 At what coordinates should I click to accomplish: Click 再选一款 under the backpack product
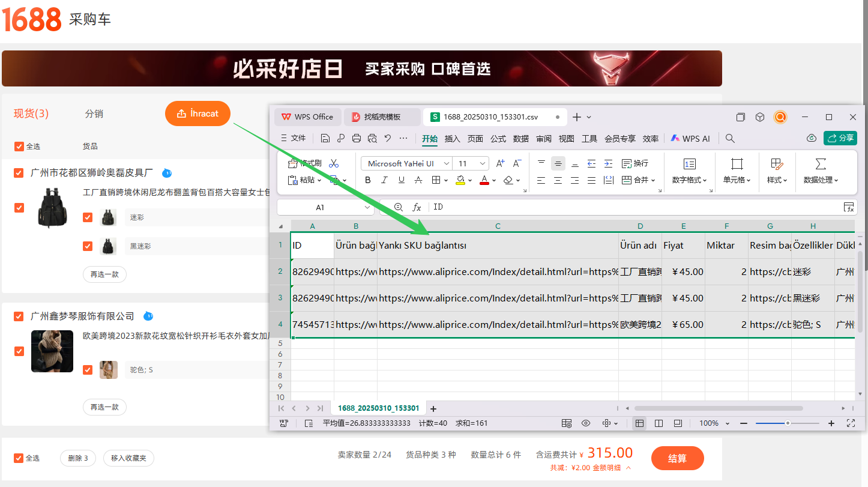[104, 274]
